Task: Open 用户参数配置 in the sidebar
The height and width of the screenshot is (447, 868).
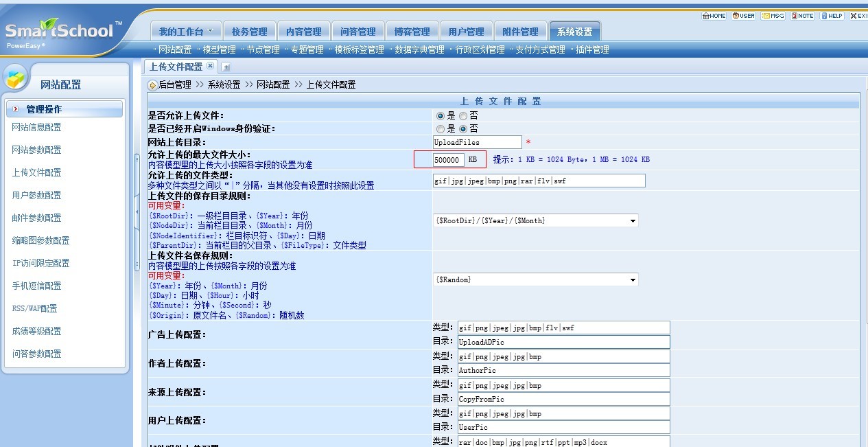Action: point(36,195)
